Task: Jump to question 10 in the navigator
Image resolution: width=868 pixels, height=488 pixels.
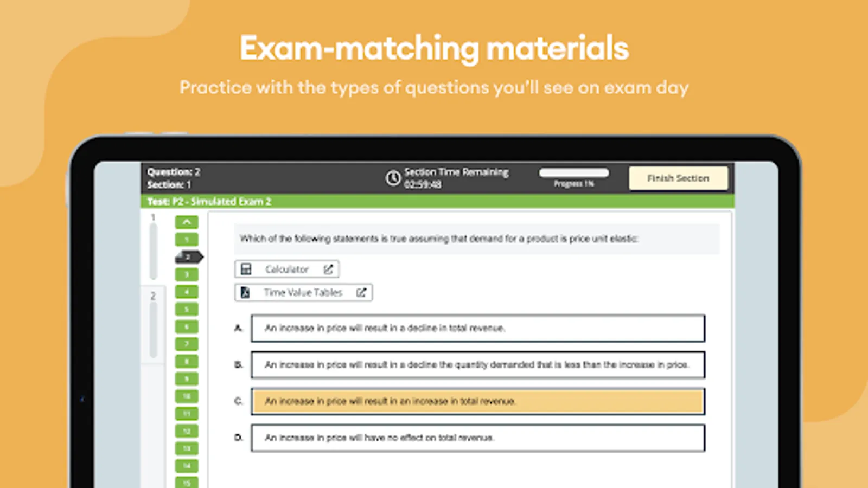Action: (187, 396)
